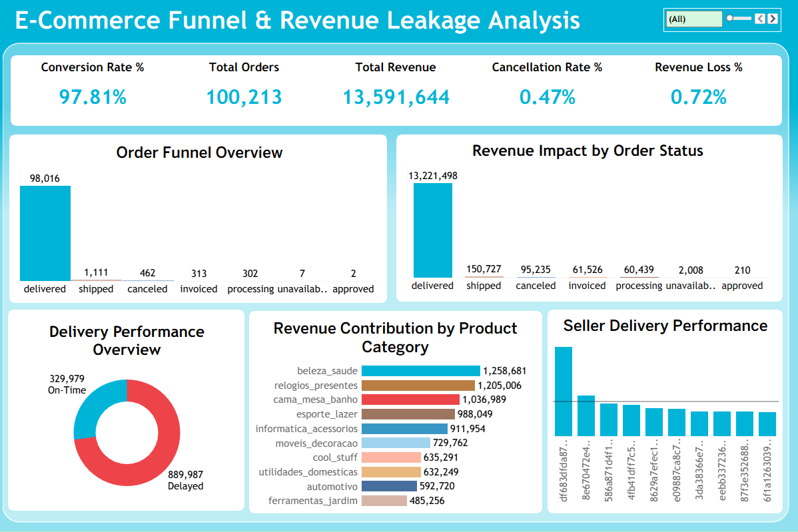Screen dimensions: 798x532
Task: Click the 2,008 unavailable revenue label
Action: point(691,270)
